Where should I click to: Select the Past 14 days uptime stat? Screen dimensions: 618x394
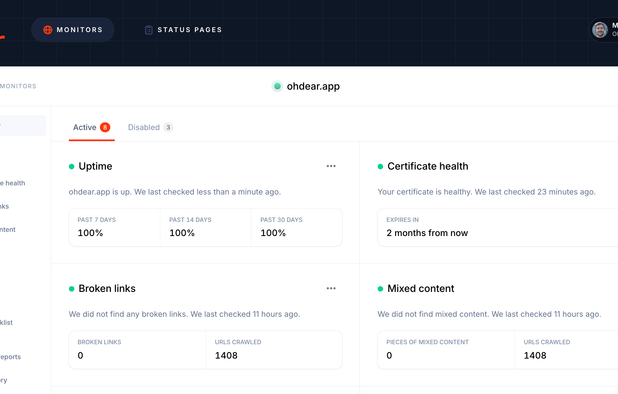206,227
